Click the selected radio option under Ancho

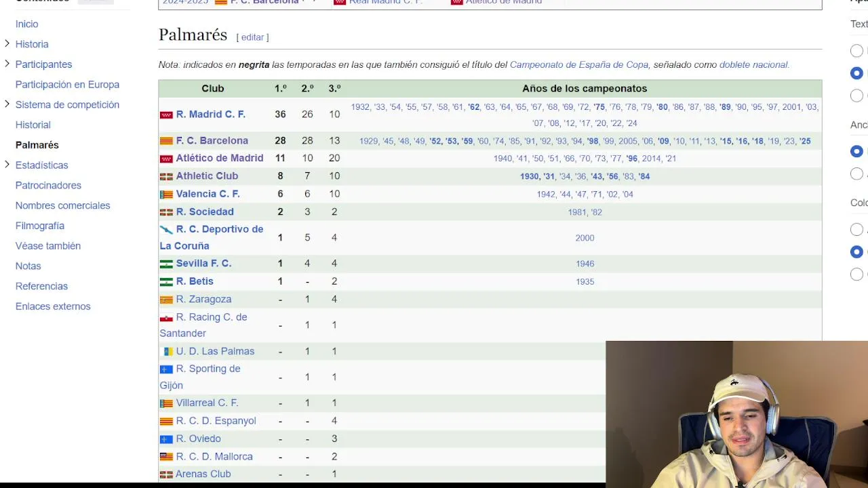pyautogui.click(x=857, y=151)
